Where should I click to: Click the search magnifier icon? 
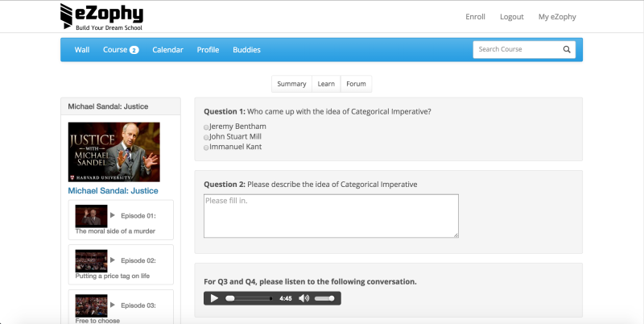[x=567, y=49]
